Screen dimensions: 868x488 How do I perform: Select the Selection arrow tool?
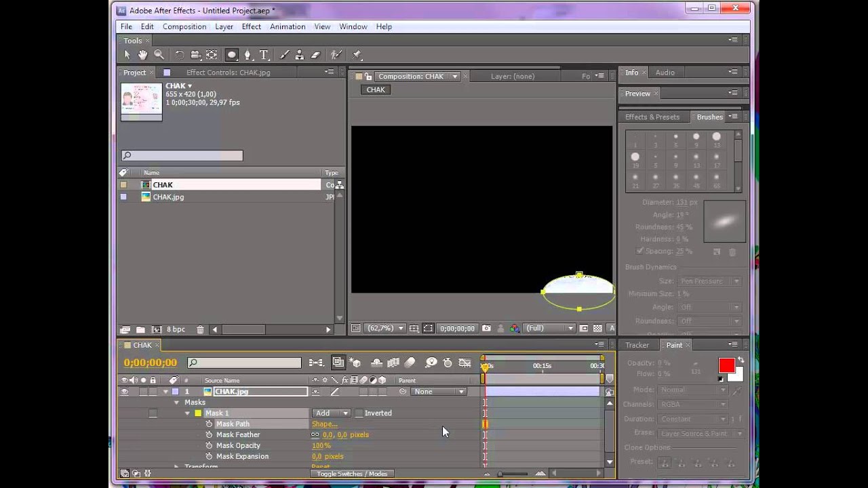[x=127, y=55]
